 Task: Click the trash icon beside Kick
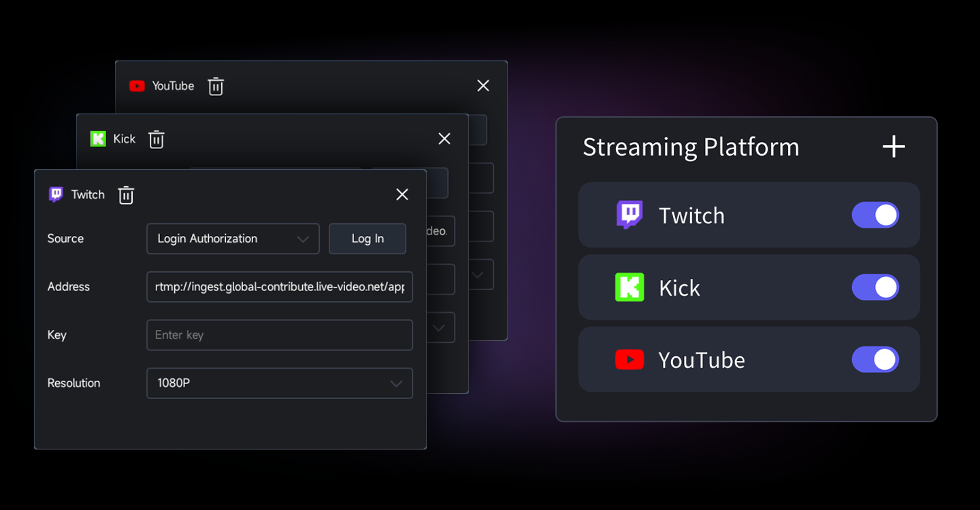pyautogui.click(x=157, y=139)
